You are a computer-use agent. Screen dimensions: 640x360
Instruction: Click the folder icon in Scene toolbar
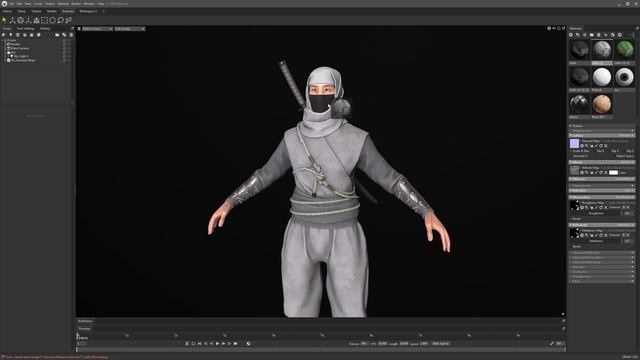coord(57,35)
